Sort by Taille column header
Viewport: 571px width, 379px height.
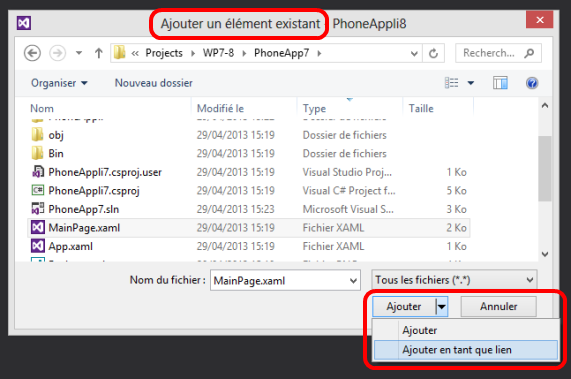[421, 108]
